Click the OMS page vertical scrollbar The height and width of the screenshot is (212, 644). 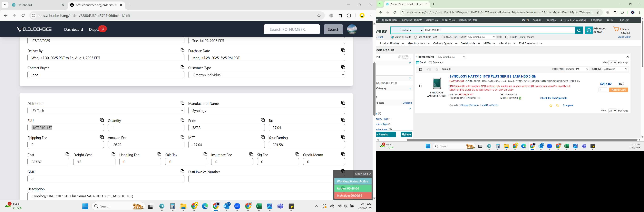(374, 89)
